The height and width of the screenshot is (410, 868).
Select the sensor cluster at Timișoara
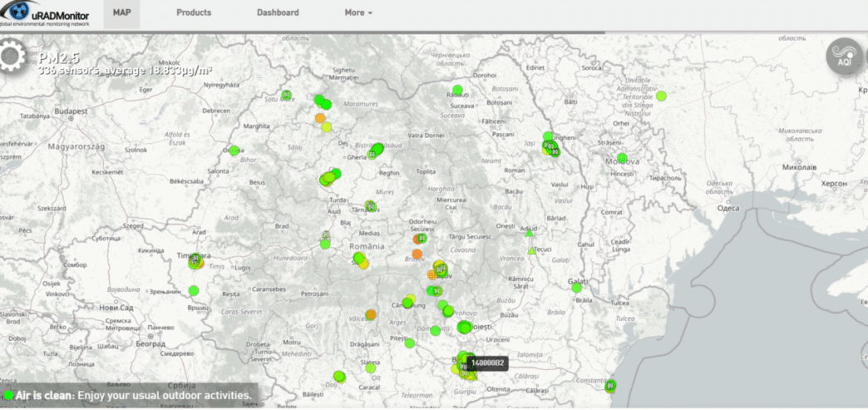coord(195,262)
